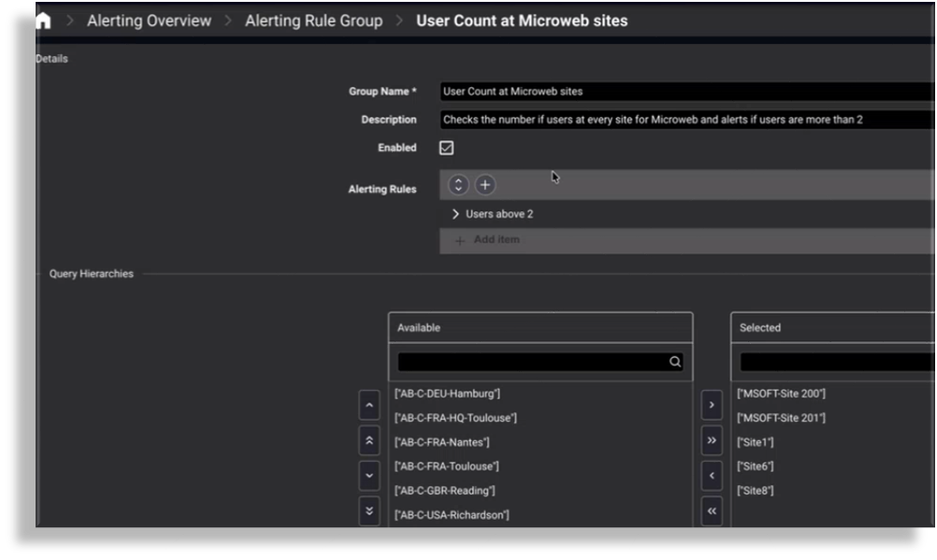Click the Details section label
Viewport: 937px width, 560px height.
click(51, 59)
